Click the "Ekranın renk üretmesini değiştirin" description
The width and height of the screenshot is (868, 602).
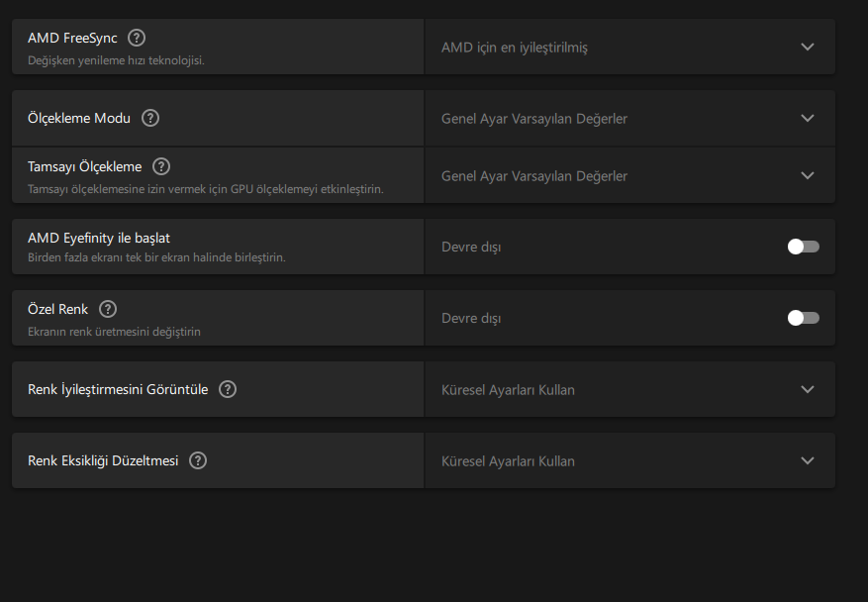114,332
